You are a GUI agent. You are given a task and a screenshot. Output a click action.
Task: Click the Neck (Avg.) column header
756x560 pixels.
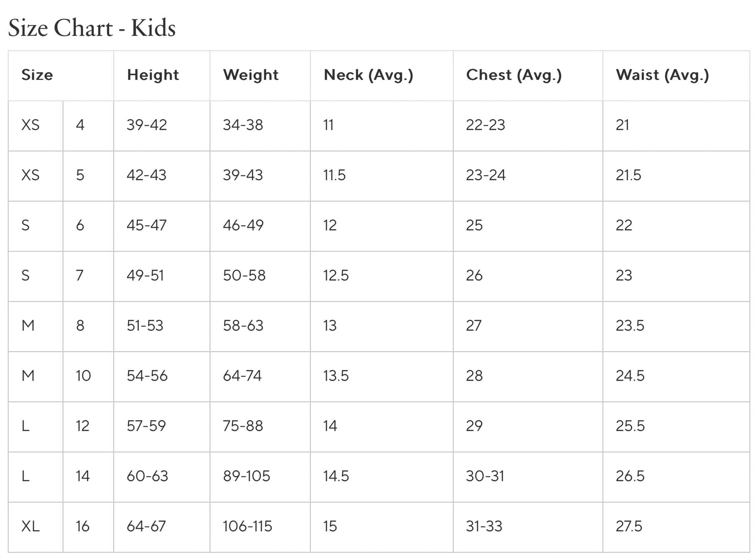368,75
